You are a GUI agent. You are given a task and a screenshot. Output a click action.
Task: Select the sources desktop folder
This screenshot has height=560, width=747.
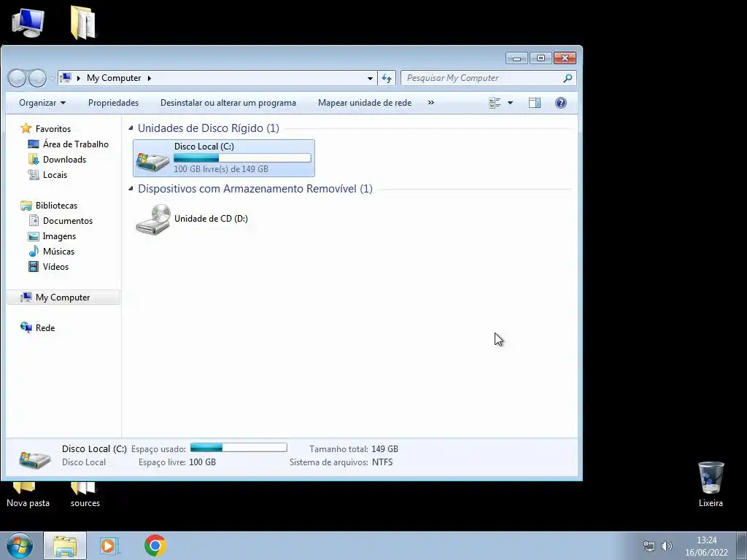(85, 495)
